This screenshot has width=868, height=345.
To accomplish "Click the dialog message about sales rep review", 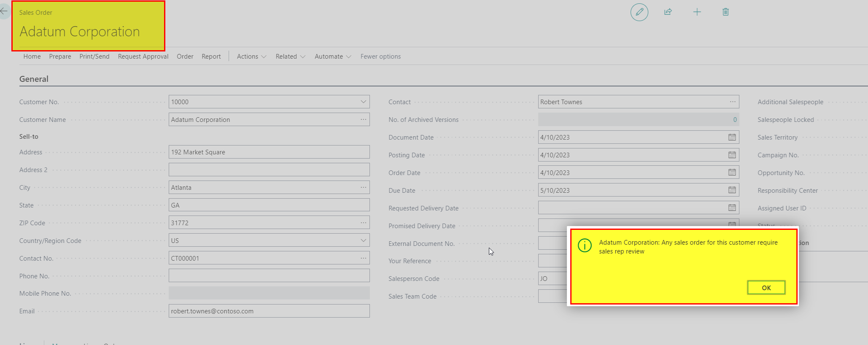I will pos(688,247).
